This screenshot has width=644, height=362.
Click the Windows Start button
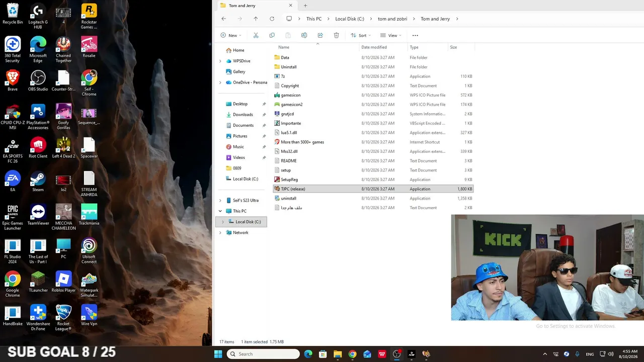[218, 354]
